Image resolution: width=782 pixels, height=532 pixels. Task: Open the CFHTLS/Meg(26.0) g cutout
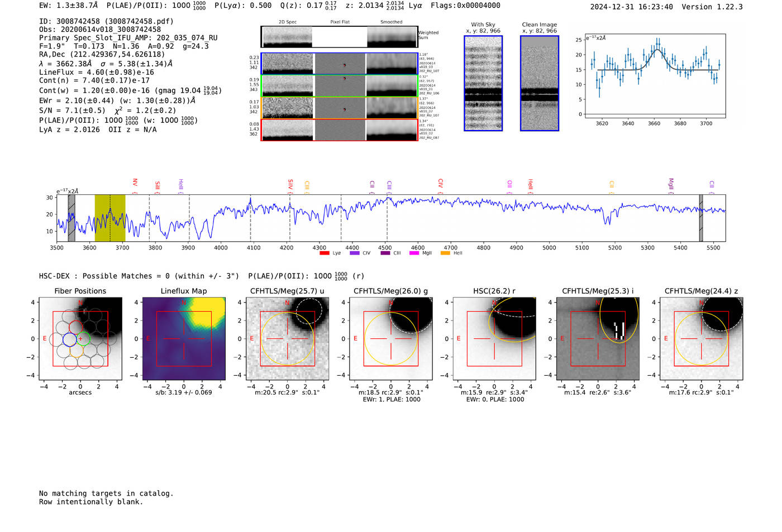point(391,339)
